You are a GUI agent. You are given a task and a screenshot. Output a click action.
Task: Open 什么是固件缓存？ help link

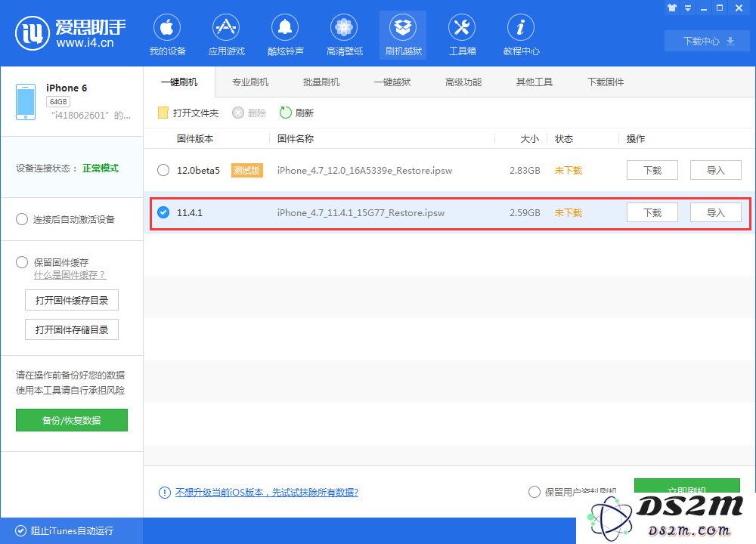70,275
